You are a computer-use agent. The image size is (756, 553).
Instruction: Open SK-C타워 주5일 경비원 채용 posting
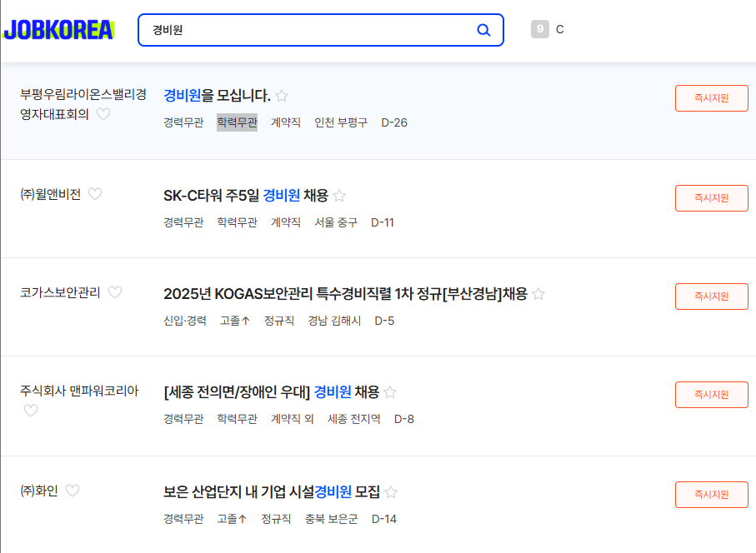[x=246, y=195]
